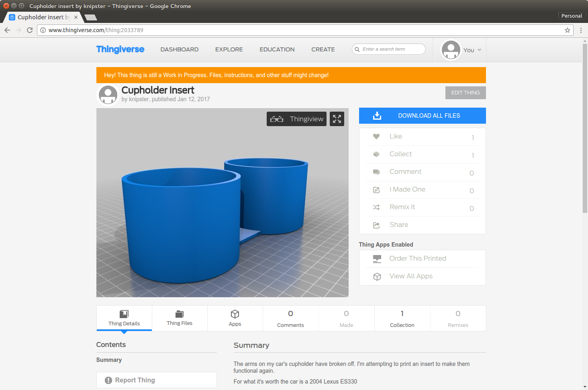Click the Share label
Viewport: 588px width, 390px height.
pos(399,225)
